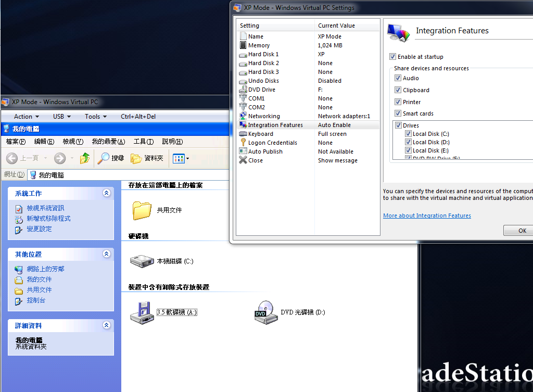Click the control panel link in sidebar

click(36, 300)
